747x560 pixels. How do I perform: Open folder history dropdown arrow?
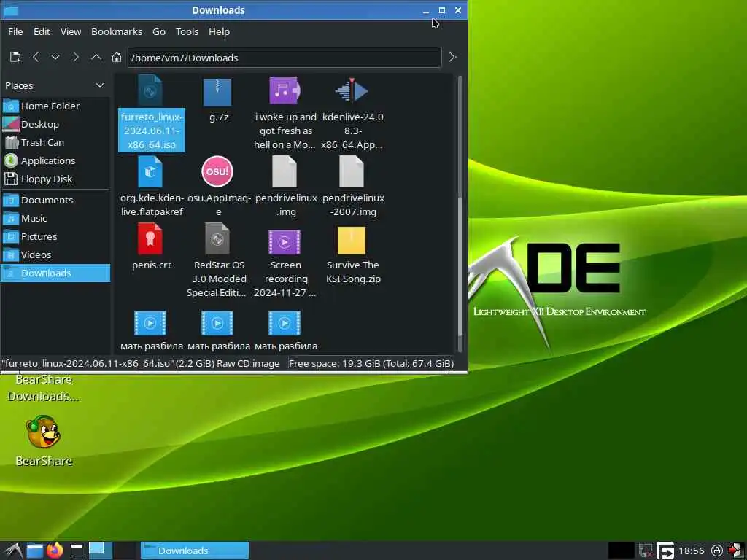click(55, 57)
